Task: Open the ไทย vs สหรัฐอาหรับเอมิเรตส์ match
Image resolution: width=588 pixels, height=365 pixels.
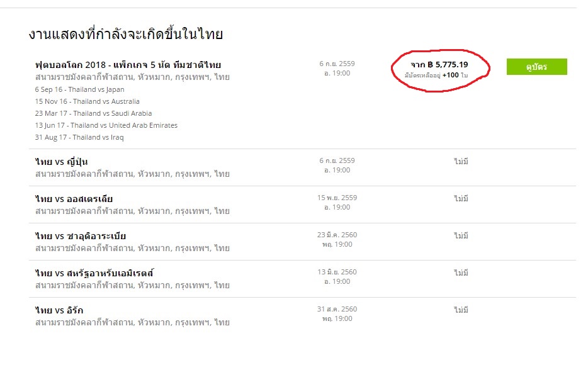Action: [x=94, y=273]
